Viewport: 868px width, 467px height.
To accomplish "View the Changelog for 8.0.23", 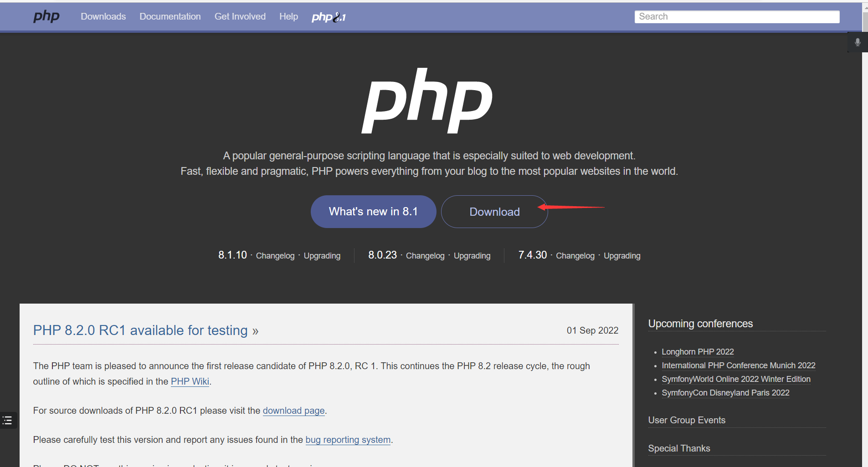I will [x=425, y=256].
